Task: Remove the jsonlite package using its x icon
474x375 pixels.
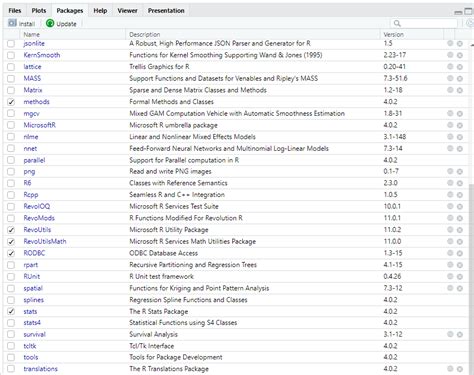Action: tap(460, 44)
